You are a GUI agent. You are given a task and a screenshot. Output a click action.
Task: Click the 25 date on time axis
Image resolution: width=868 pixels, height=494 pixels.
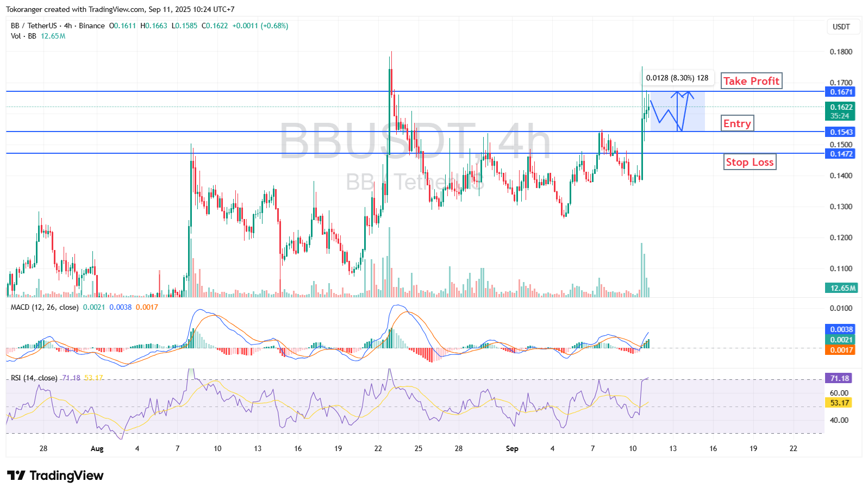419,448
